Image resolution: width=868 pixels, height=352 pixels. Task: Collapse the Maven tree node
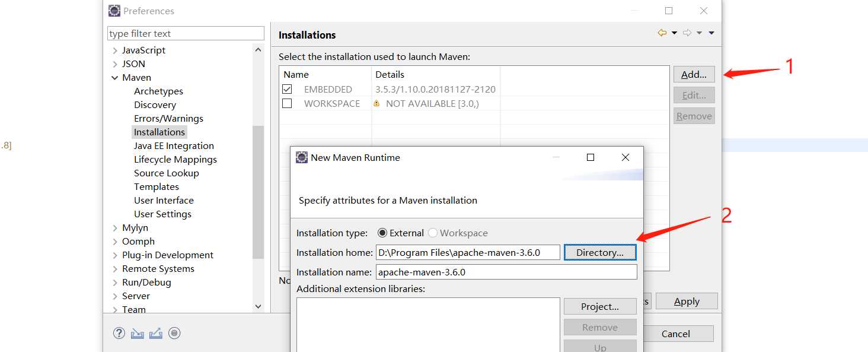(114, 78)
